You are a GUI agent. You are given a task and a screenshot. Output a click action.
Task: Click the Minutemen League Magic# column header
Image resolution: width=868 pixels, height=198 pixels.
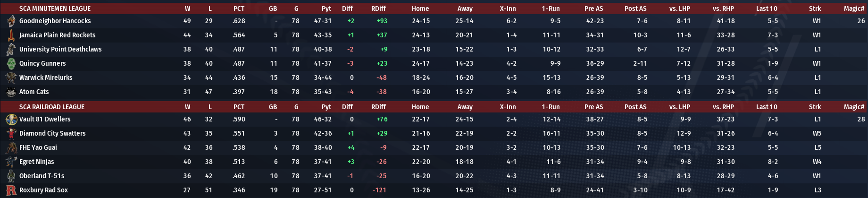(x=854, y=9)
